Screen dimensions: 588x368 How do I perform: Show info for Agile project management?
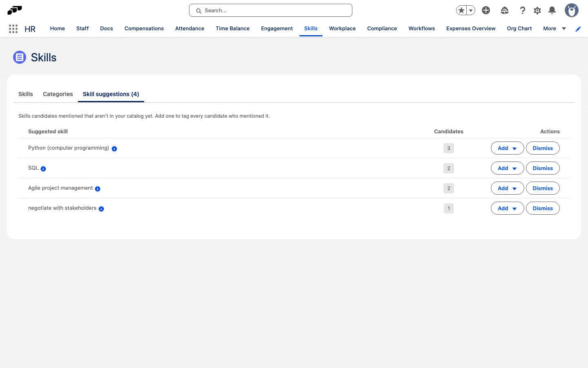point(98,189)
